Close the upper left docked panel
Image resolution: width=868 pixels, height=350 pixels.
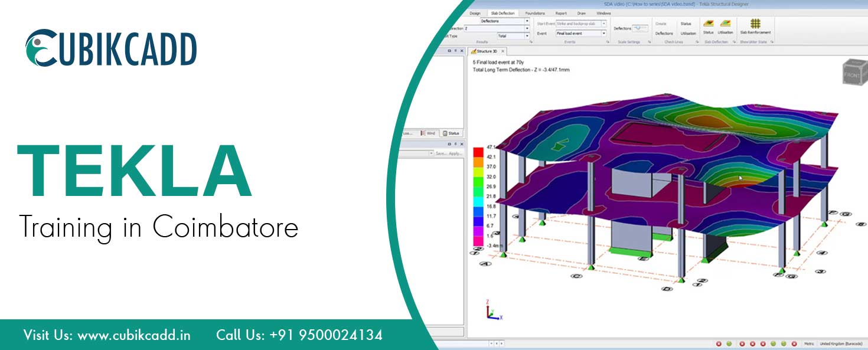point(461,51)
